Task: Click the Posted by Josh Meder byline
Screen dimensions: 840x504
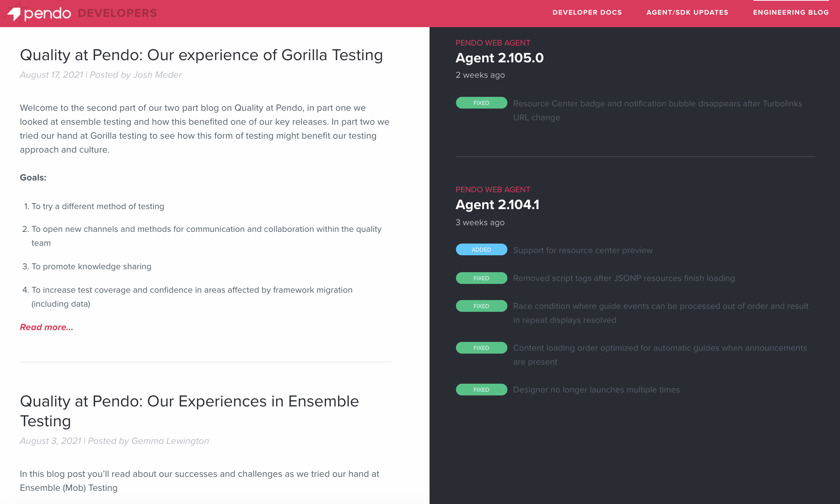Action: [x=135, y=75]
